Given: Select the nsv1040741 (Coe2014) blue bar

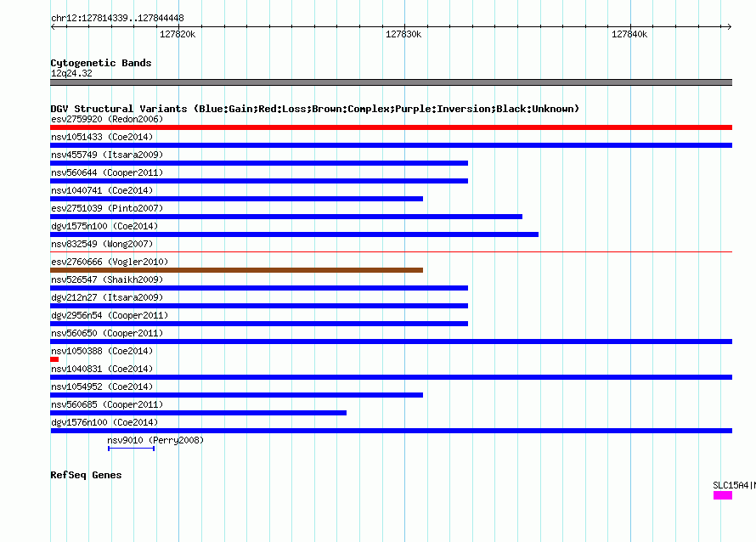Looking at the screenshot, I should [237, 199].
